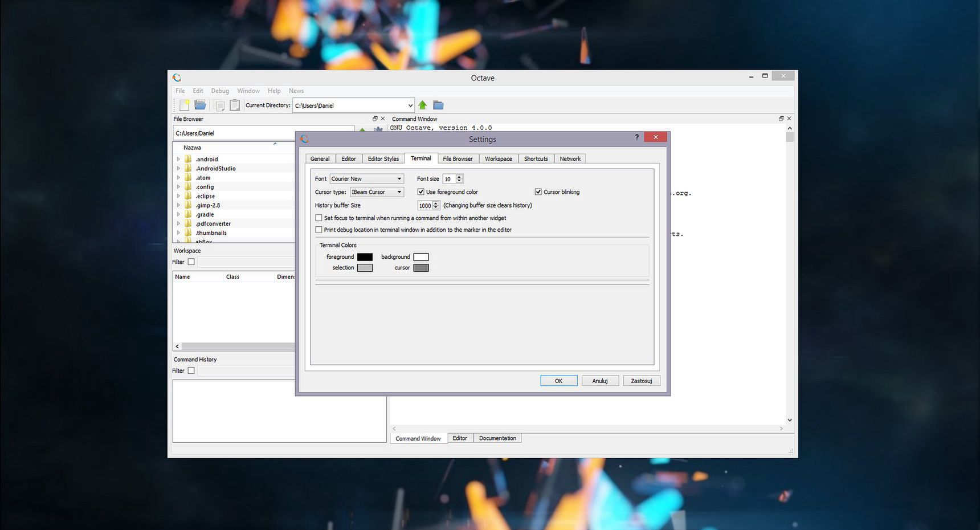Select the Command Window bottom tab
The image size is (980, 530).
tap(418, 439)
